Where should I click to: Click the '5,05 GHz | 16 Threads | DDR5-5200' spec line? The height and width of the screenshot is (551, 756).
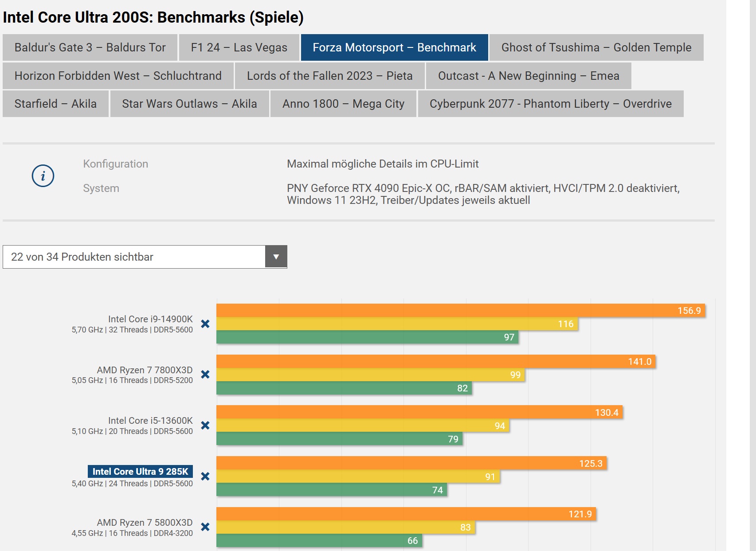132,380
